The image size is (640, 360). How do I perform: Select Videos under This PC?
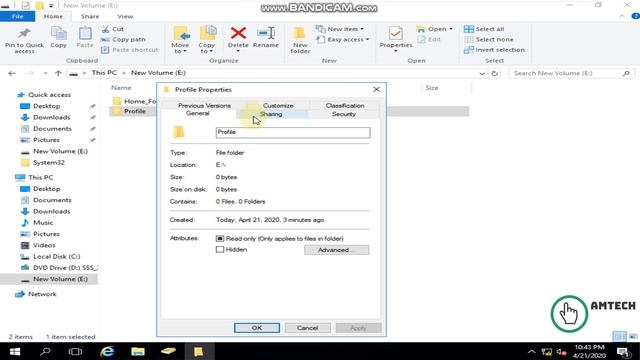point(44,245)
